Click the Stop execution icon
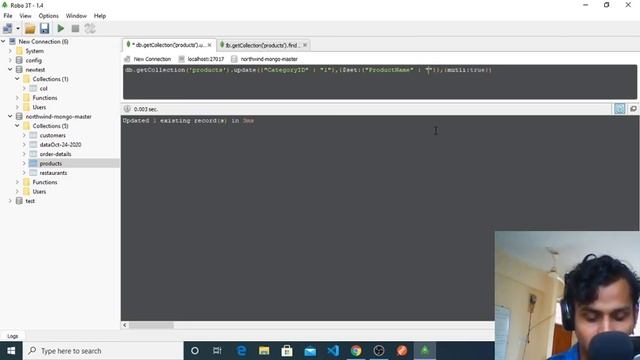The height and width of the screenshot is (360, 640). click(x=75, y=28)
